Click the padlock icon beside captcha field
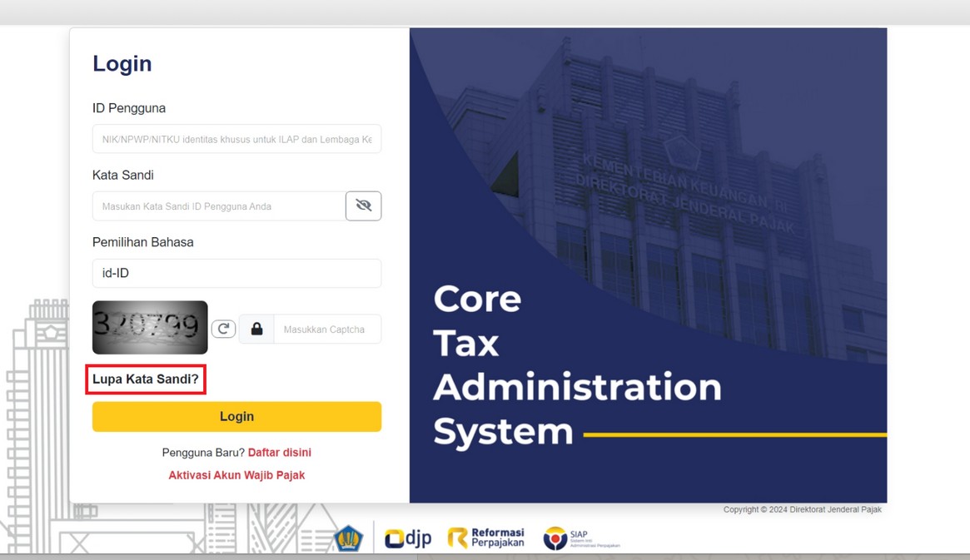This screenshot has height=560, width=970. (256, 329)
